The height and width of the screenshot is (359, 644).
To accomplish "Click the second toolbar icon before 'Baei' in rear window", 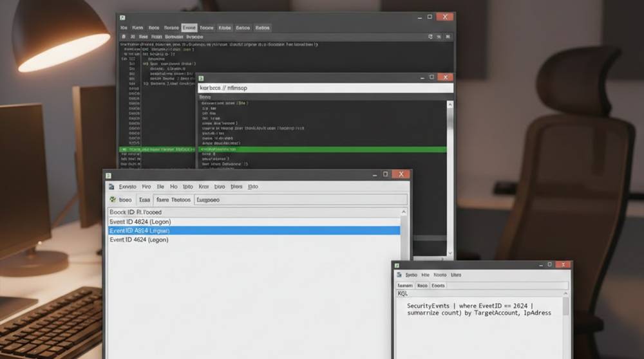I will tap(133, 37).
